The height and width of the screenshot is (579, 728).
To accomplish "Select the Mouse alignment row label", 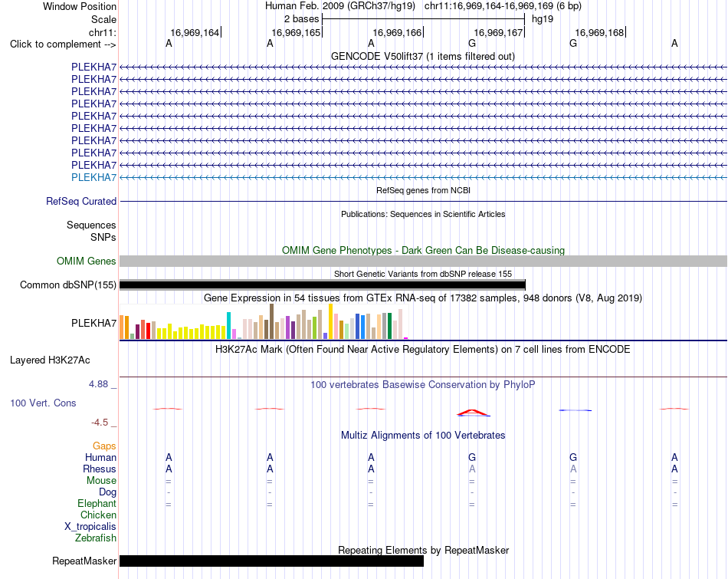I will [x=101, y=481].
